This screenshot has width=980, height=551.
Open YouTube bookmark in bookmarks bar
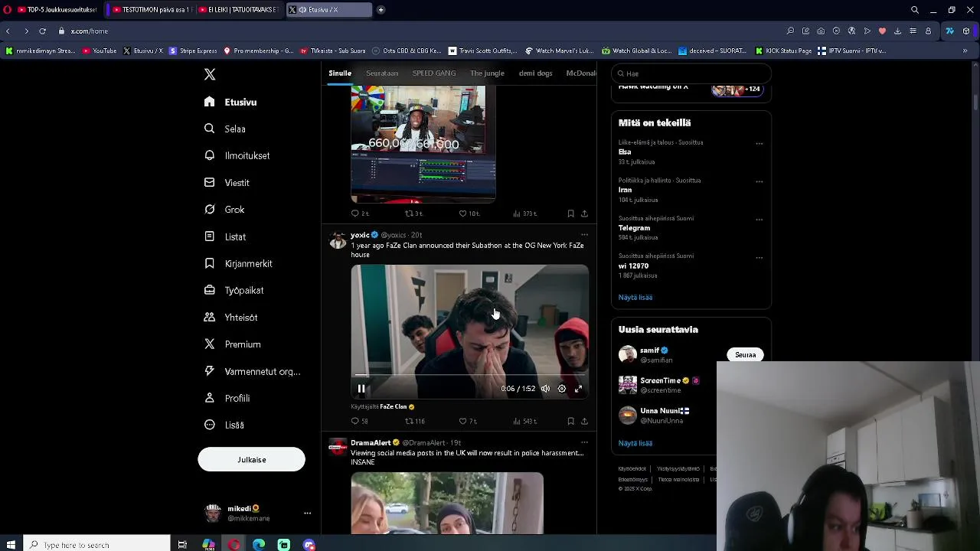[x=100, y=51]
